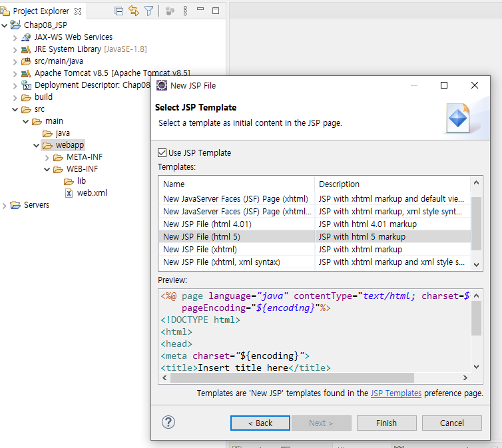Click the focus on active task icon
502x448 pixels.
click(x=170, y=11)
